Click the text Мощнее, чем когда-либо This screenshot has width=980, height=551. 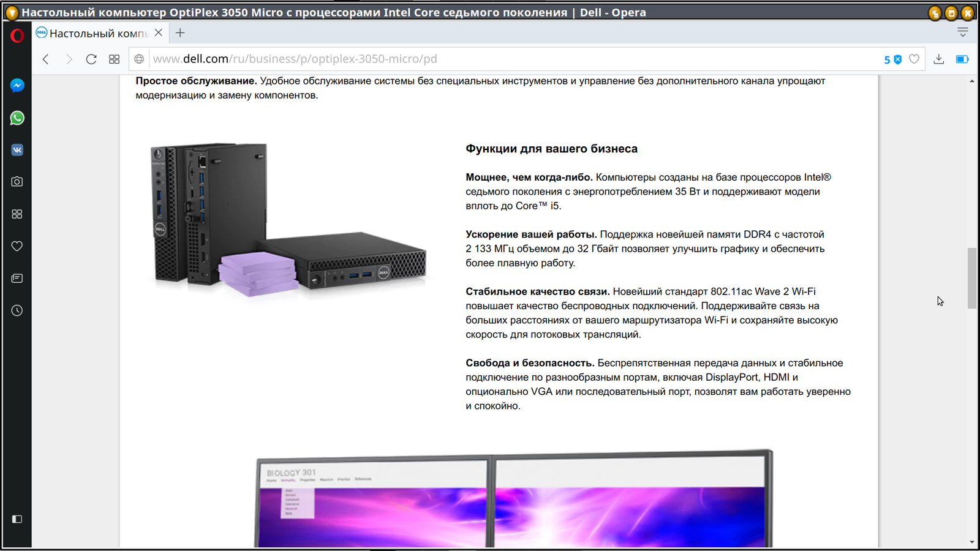click(x=529, y=178)
